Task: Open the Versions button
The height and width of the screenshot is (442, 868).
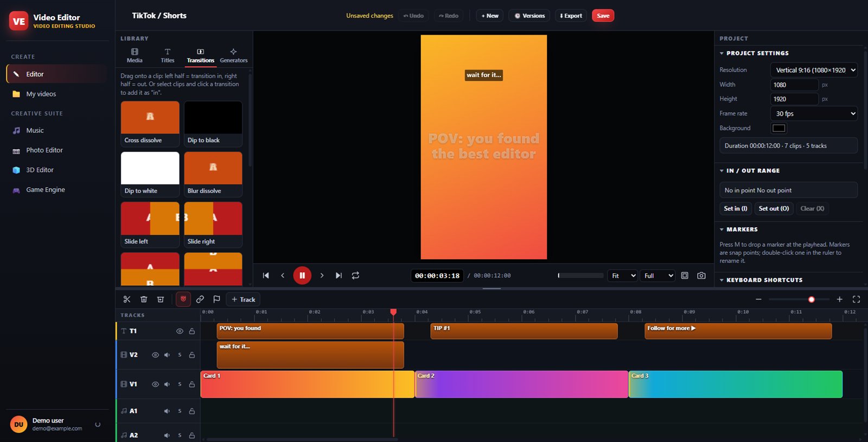Action: pos(529,16)
